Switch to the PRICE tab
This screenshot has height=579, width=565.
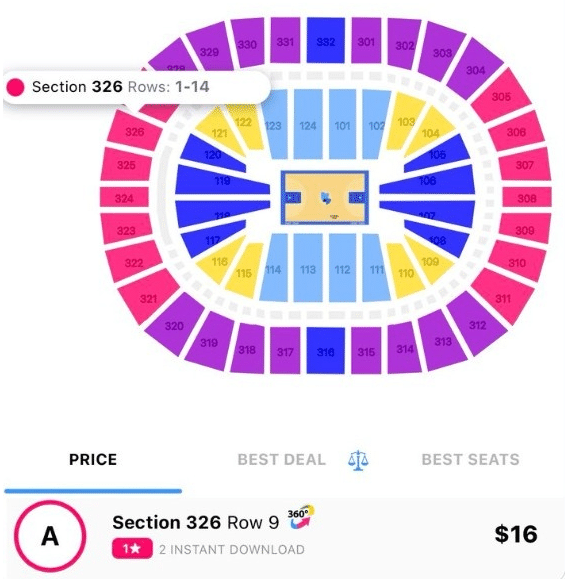[x=93, y=460]
